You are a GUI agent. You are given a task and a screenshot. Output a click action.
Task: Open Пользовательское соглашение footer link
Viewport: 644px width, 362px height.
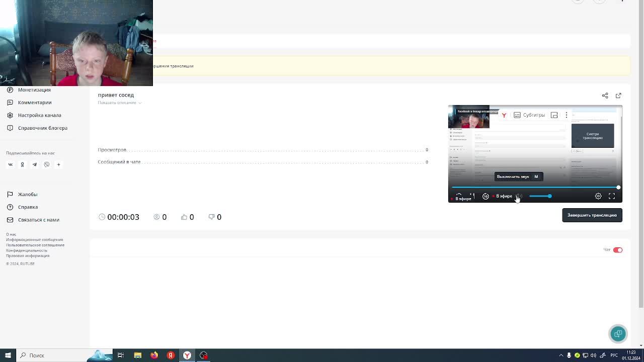tap(35, 245)
